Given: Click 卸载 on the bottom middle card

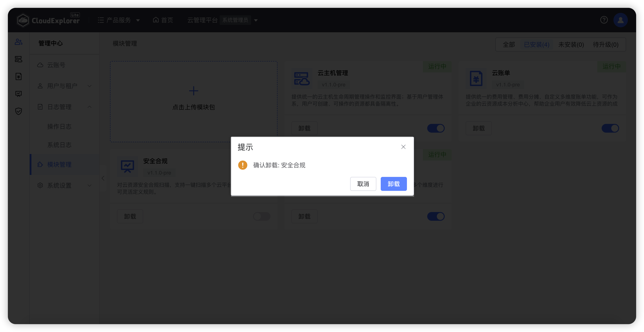Looking at the screenshot, I should (304, 216).
